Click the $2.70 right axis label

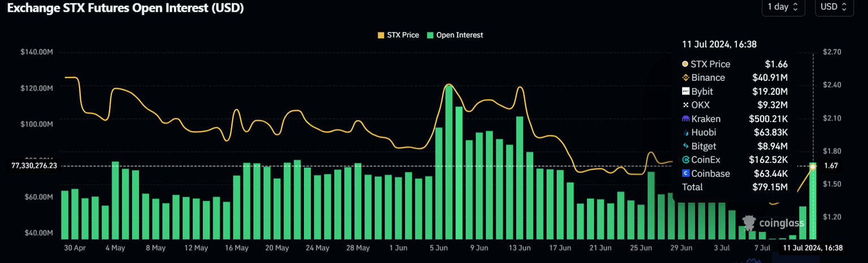(x=833, y=52)
